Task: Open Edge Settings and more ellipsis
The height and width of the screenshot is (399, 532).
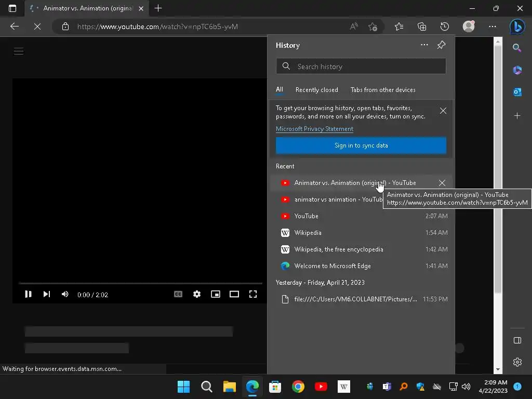Action: click(493, 26)
